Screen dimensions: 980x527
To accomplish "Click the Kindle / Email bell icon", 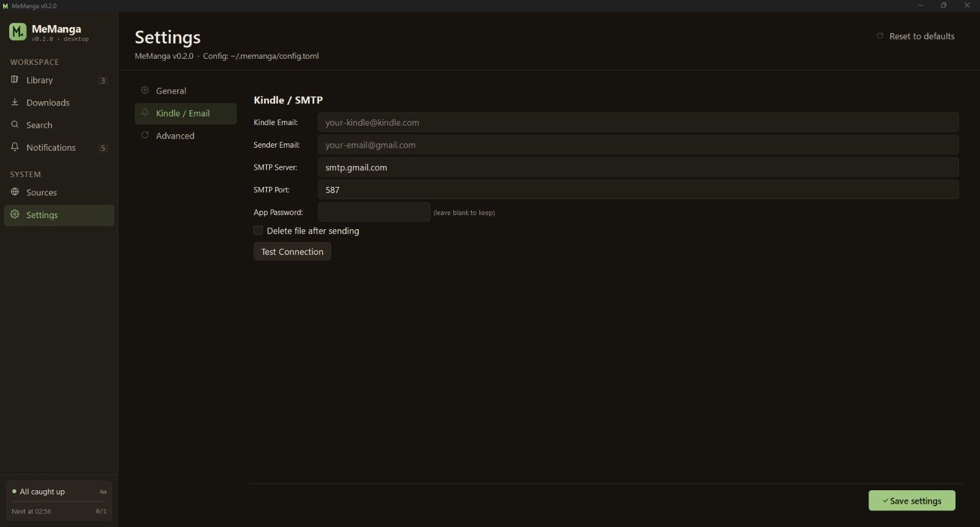I will (x=145, y=113).
